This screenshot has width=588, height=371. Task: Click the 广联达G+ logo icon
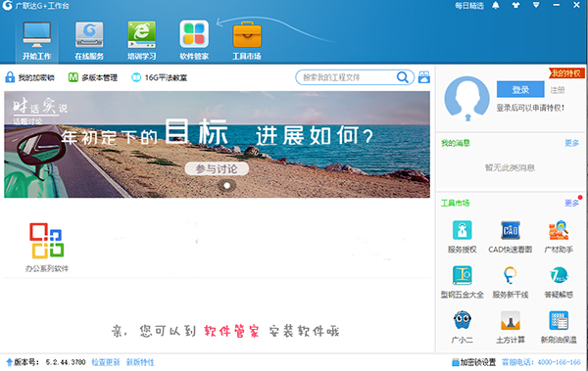7,5
